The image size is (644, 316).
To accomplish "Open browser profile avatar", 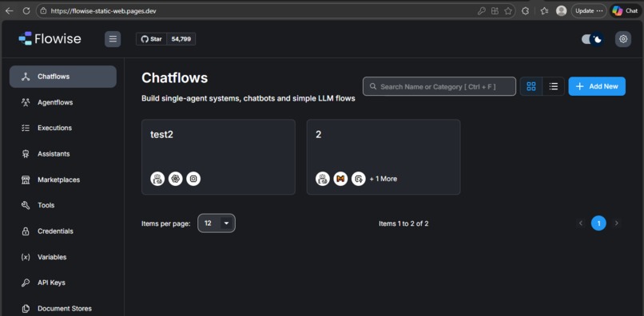I will (561, 11).
